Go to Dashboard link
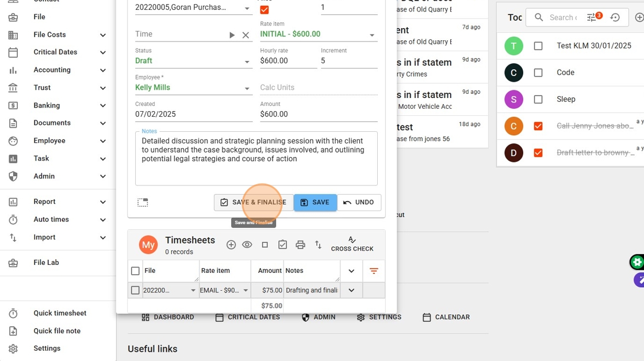644x361 pixels. [167, 317]
